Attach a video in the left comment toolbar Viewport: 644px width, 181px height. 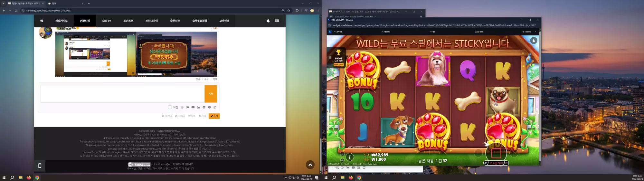pyautogui.click(x=193, y=107)
